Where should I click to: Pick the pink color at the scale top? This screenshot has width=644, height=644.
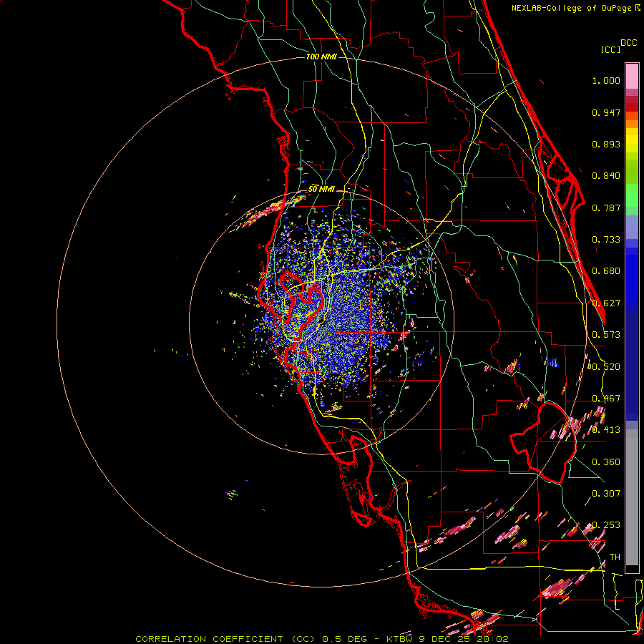[632, 77]
